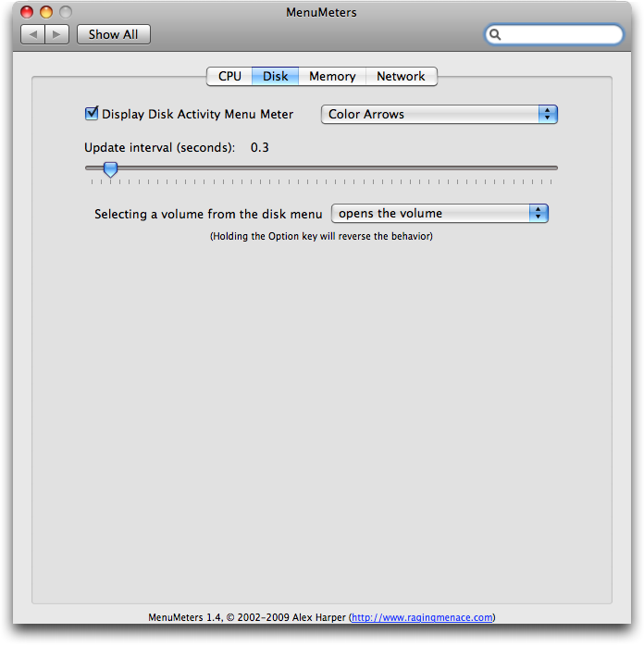Click the Show All button
This screenshot has width=644, height=645.
click(114, 34)
